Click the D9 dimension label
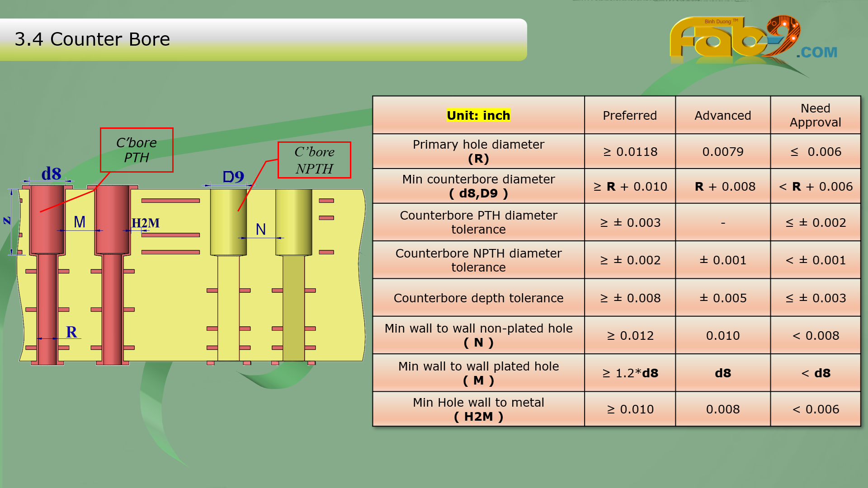 click(233, 177)
